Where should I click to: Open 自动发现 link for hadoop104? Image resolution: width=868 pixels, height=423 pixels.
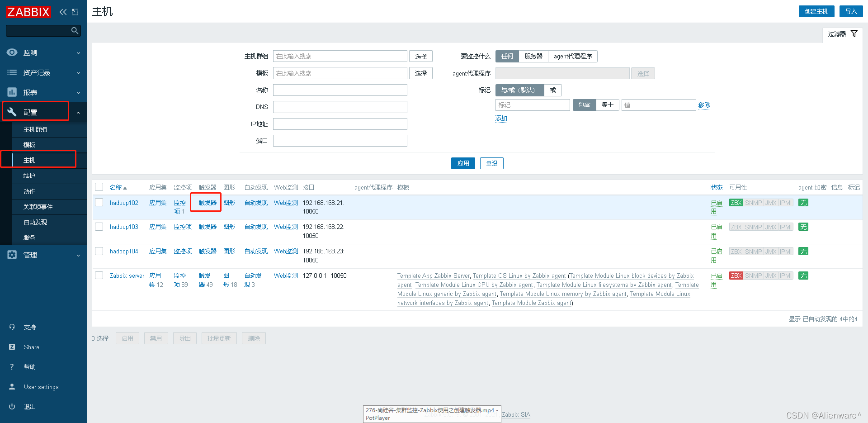click(256, 251)
